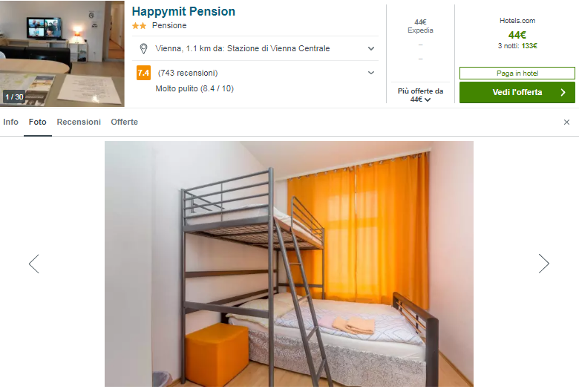Show the next photo with right arrow
Viewport: 579px width, 392px height.
(543, 264)
